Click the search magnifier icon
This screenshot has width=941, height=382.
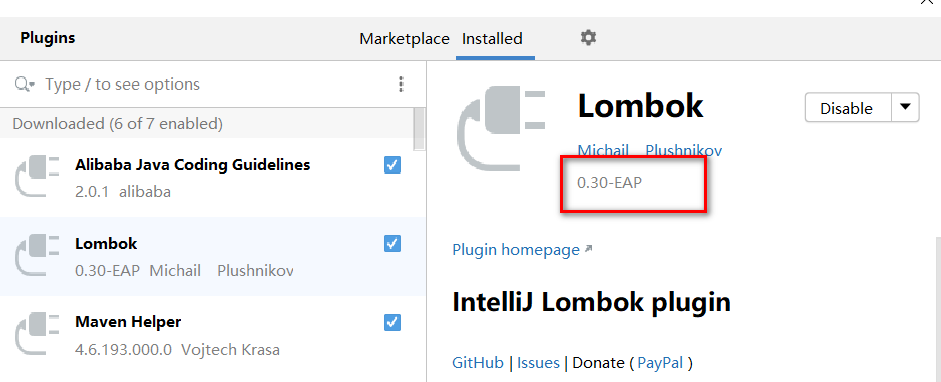point(24,85)
